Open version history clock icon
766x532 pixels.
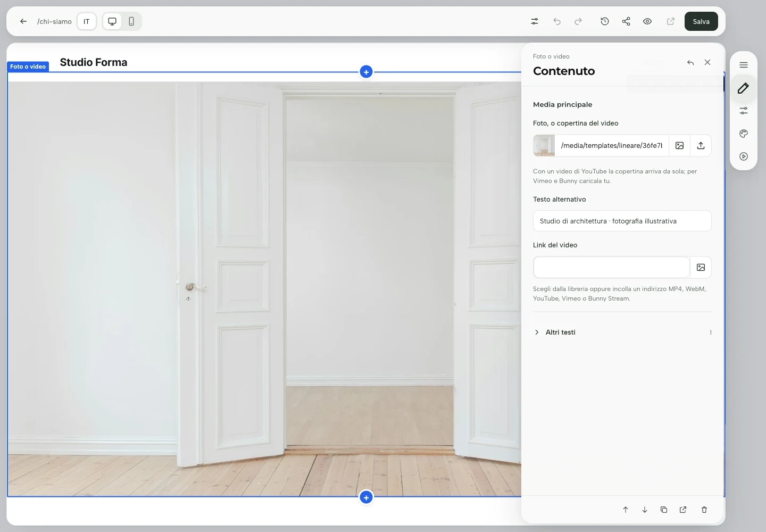pyautogui.click(x=605, y=21)
